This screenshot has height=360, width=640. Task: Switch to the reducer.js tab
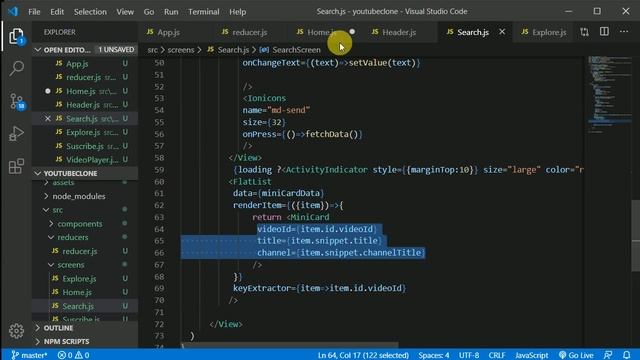click(x=250, y=32)
